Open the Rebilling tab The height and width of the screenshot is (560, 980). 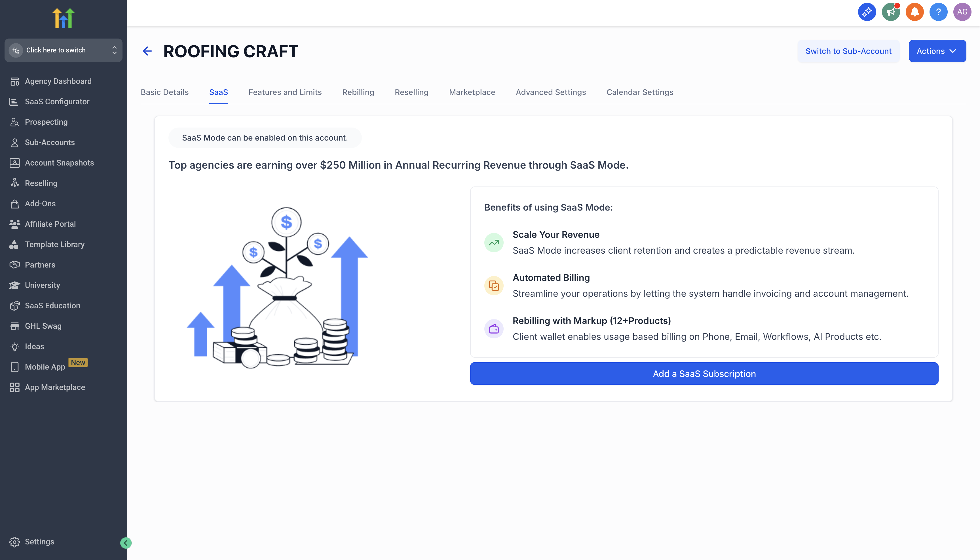[358, 92]
